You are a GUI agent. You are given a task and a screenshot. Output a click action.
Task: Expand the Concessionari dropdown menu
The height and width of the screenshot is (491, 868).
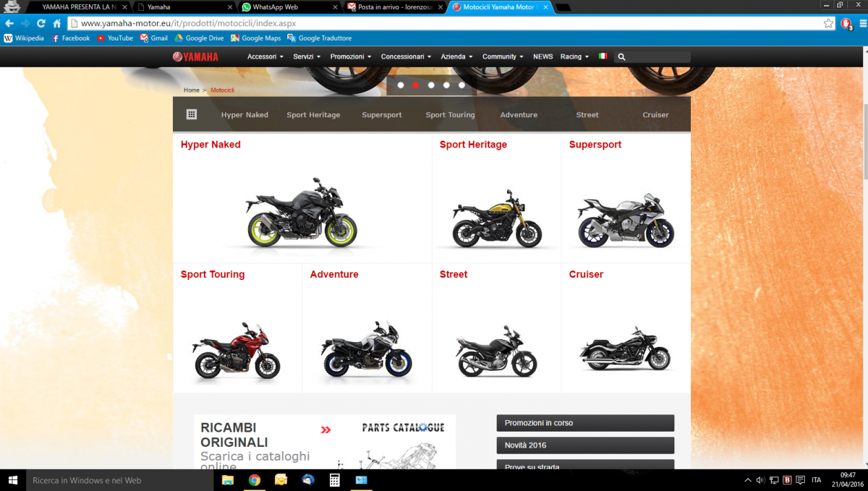pyautogui.click(x=406, y=56)
